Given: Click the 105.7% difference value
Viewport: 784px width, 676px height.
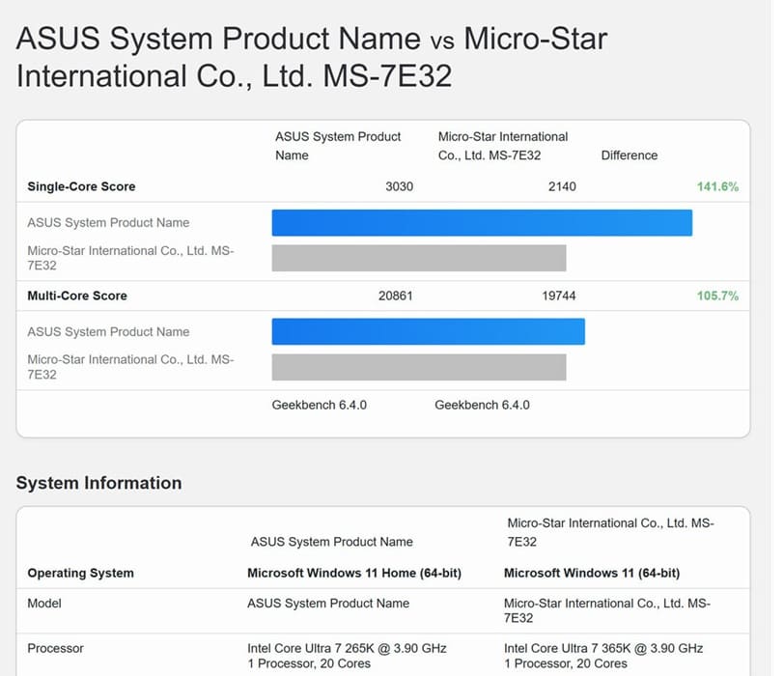Looking at the screenshot, I should [x=717, y=296].
